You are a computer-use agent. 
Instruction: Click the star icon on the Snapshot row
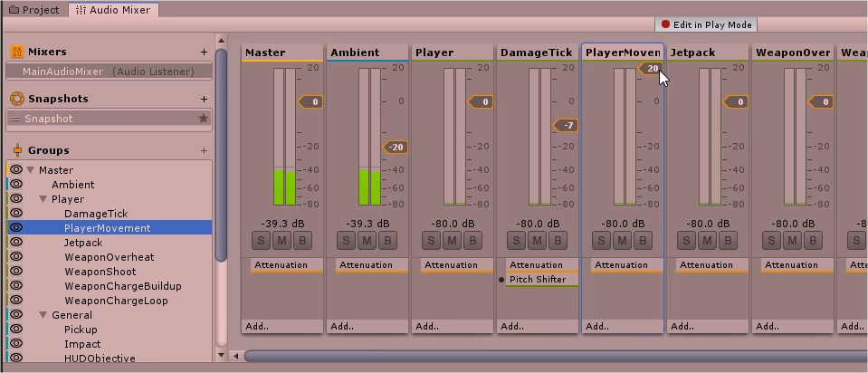pos(203,119)
